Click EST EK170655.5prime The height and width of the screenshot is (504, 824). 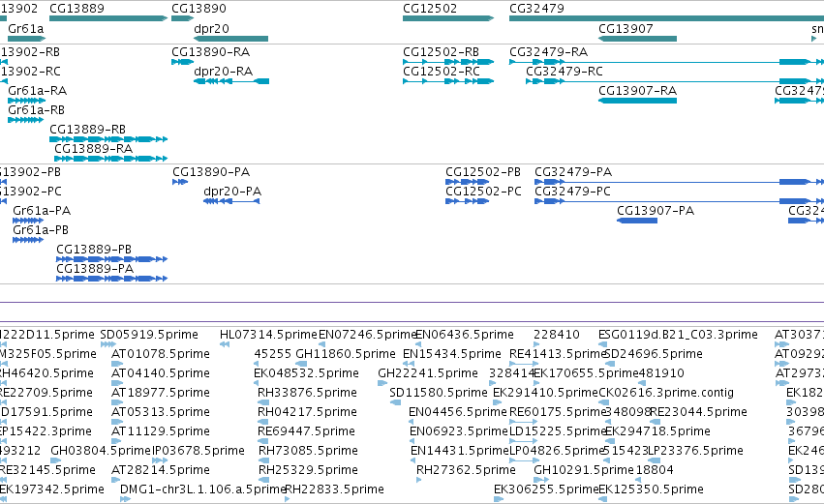pyautogui.click(x=586, y=373)
